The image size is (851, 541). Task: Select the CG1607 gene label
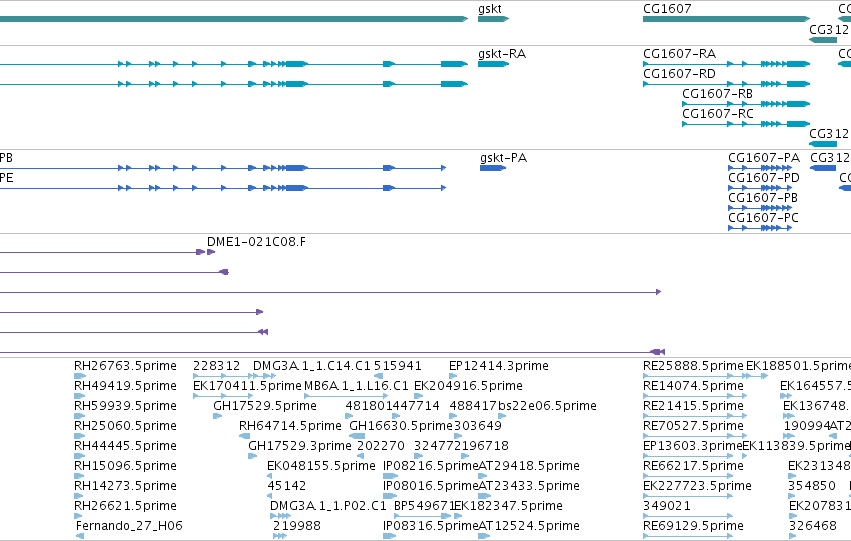pyautogui.click(x=667, y=9)
